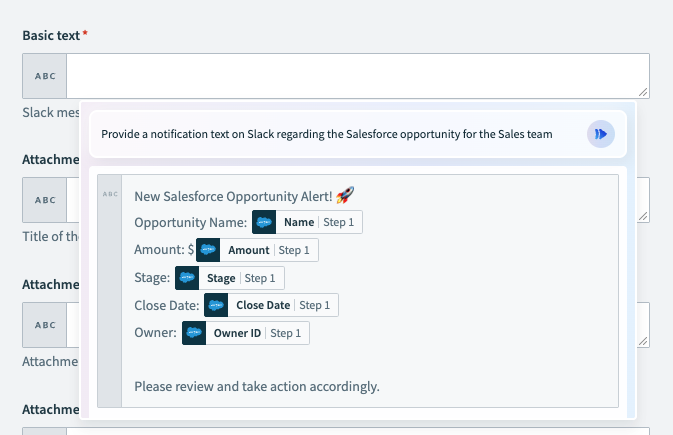Select the Name Step 1 datapill
Viewport: 673px width, 435px height.
coord(307,222)
